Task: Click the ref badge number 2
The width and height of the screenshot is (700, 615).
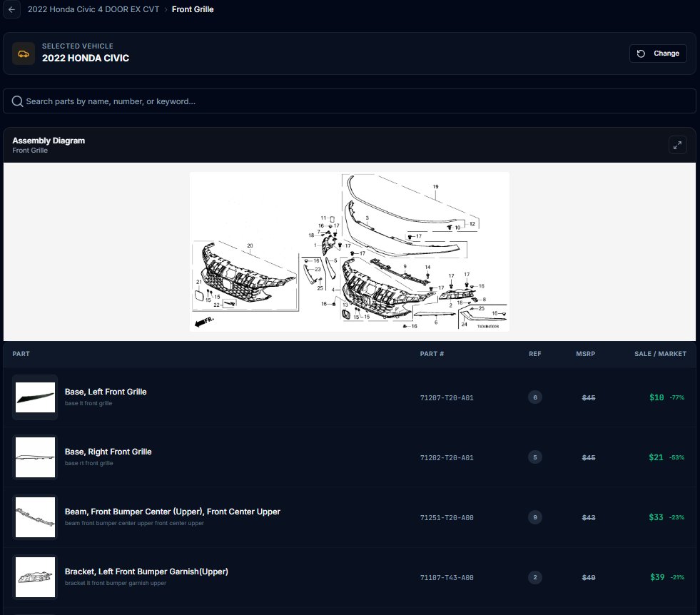Action: click(x=535, y=577)
